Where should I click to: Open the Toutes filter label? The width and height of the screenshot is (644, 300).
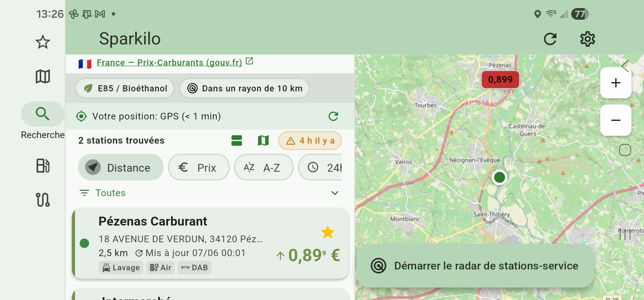coord(110,193)
